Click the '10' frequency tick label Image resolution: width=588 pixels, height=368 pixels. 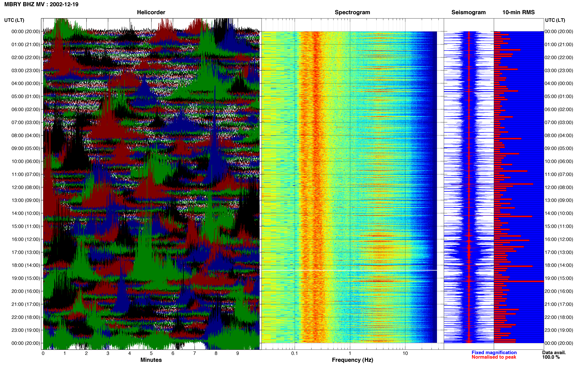tap(405, 353)
